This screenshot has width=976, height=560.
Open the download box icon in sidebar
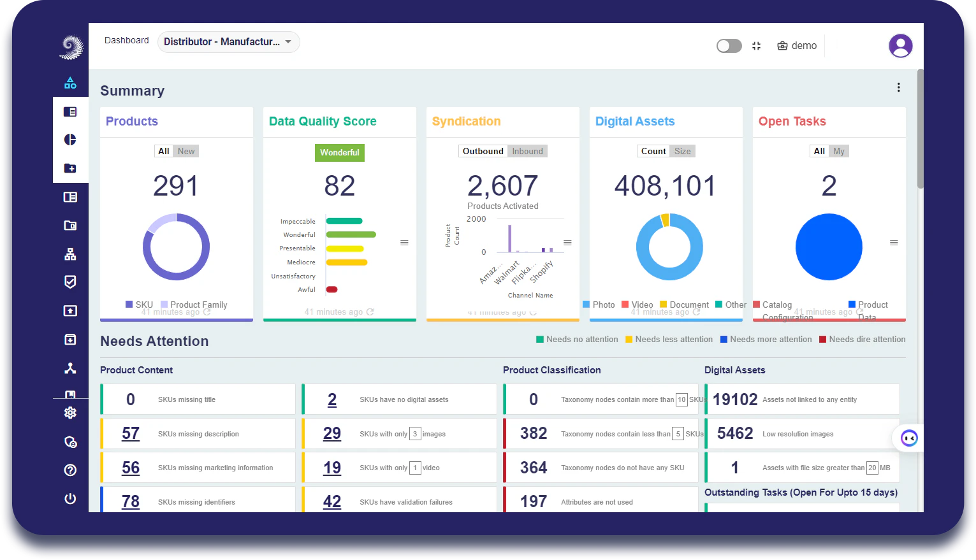[70, 339]
